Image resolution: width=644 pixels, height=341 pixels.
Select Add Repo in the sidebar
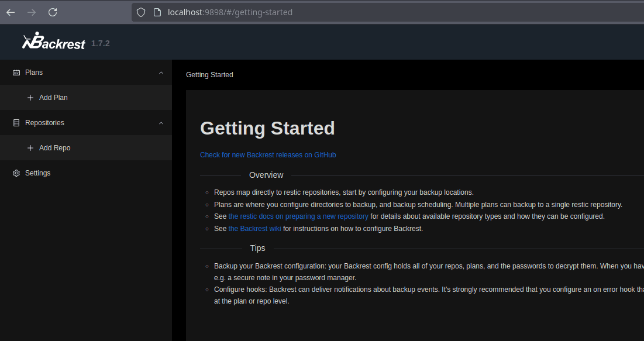point(54,148)
